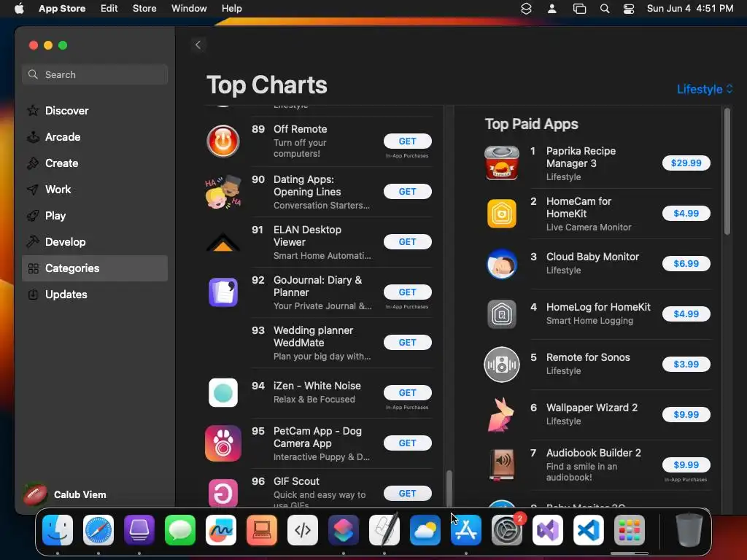The image size is (747, 560).
Task: Open Control Center in menu bar
Action: coord(629,9)
